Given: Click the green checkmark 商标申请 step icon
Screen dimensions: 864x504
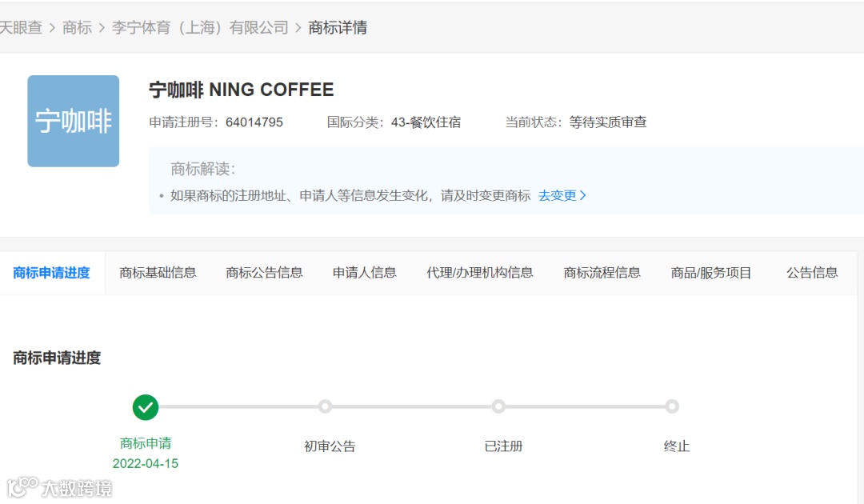Looking at the screenshot, I should (x=146, y=407).
